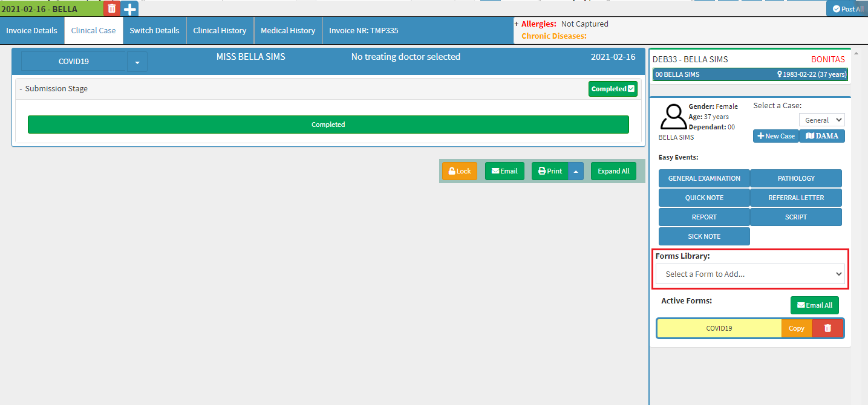Click the Post All button
868x405 pixels.
[847, 9]
